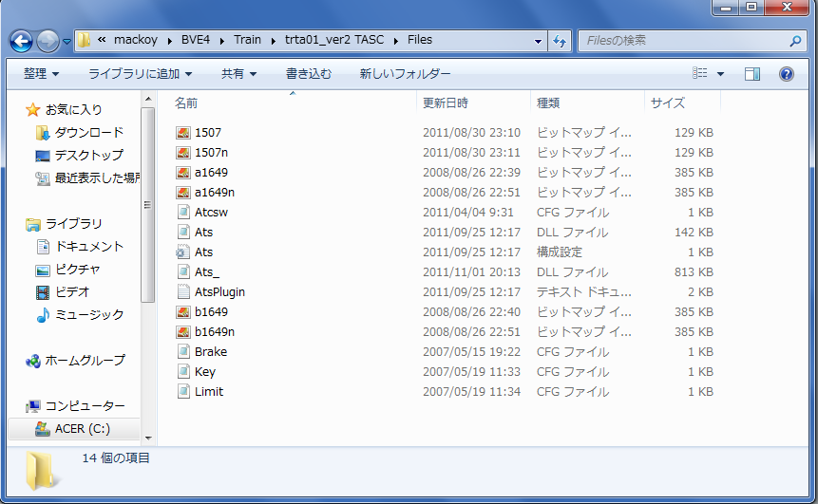Open 最近表示した場所 in favorites

coord(87,178)
